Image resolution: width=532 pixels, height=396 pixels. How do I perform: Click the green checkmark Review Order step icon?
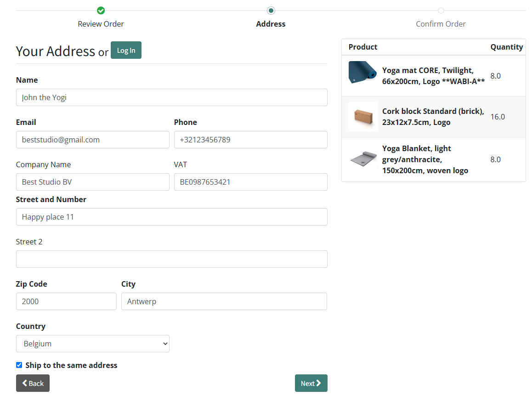pyautogui.click(x=101, y=11)
